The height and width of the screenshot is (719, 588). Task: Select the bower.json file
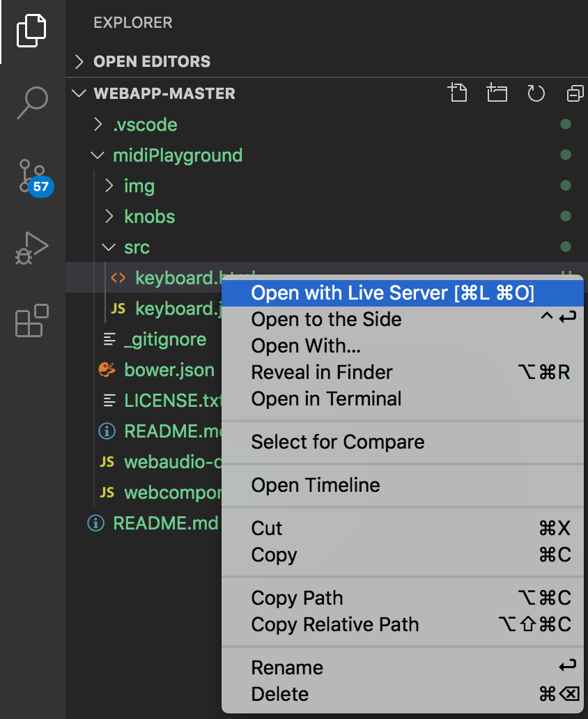[x=170, y=370]
